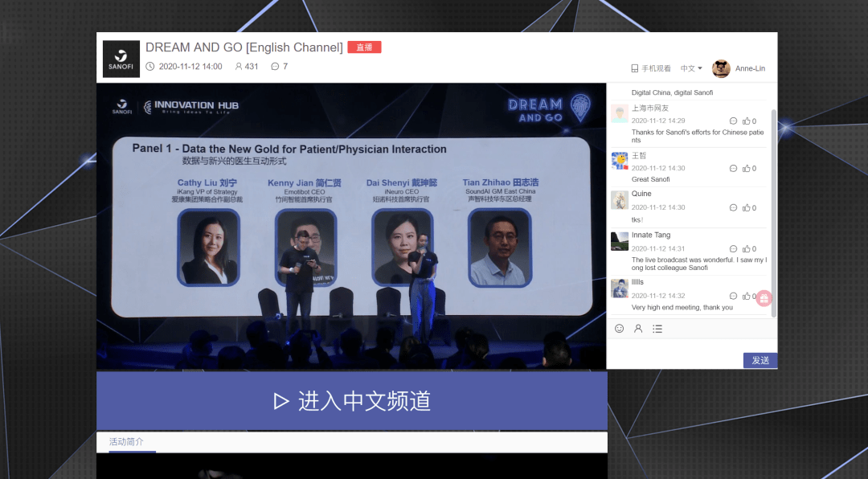Click the Sanofi logo in header
The width and height of the screenshot is (868, 479).
[x=121, y=59]
